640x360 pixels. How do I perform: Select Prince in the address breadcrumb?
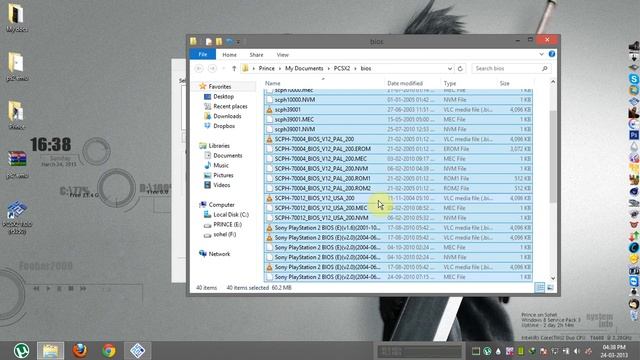point(267,69)
